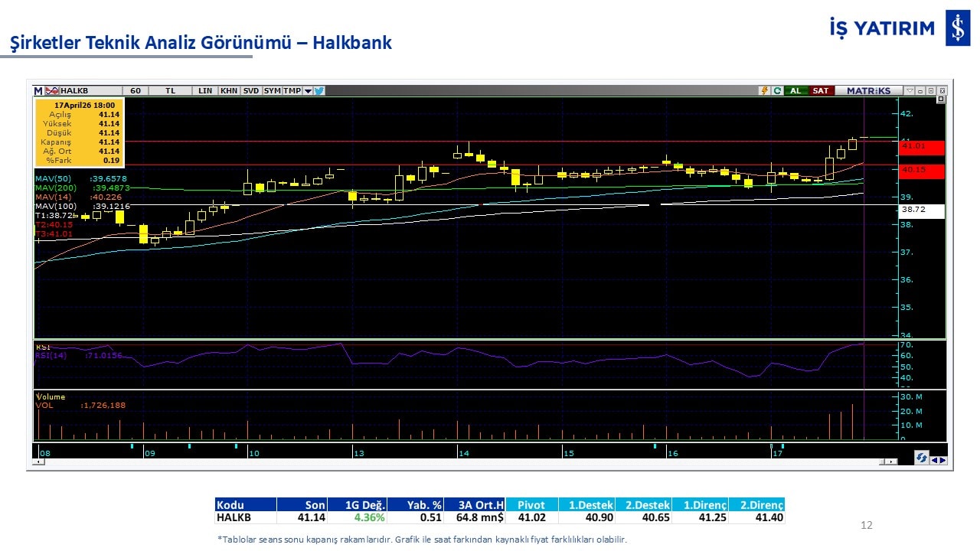This screenshot has height=551, width=980.
Task: Click the small square icon above price axis
Action: [x=941, y=99]
